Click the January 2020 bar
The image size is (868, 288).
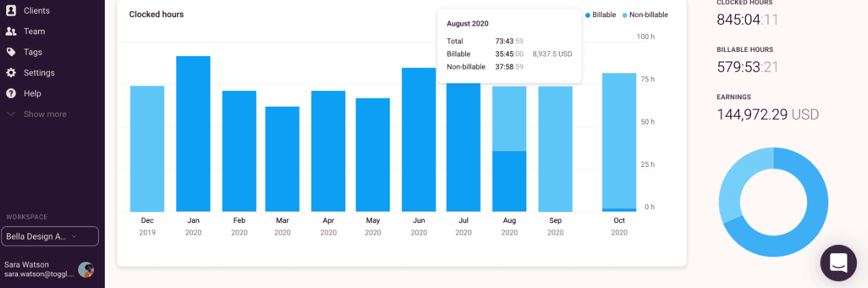point(193,133)
